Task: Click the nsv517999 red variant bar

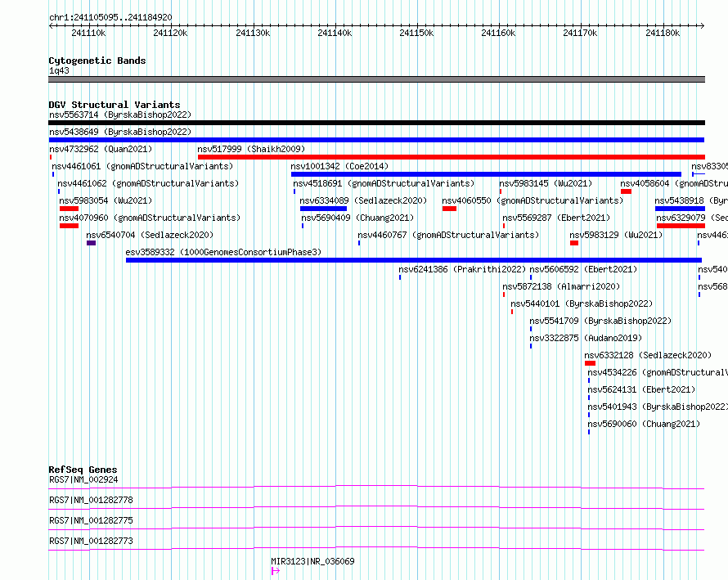Action: 452,157
